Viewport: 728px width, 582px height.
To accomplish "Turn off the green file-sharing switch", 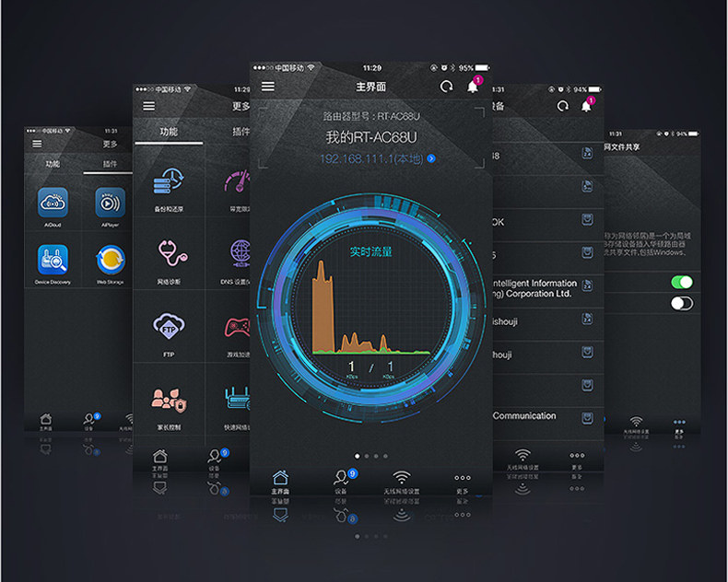I will click(x=682, y=282).
